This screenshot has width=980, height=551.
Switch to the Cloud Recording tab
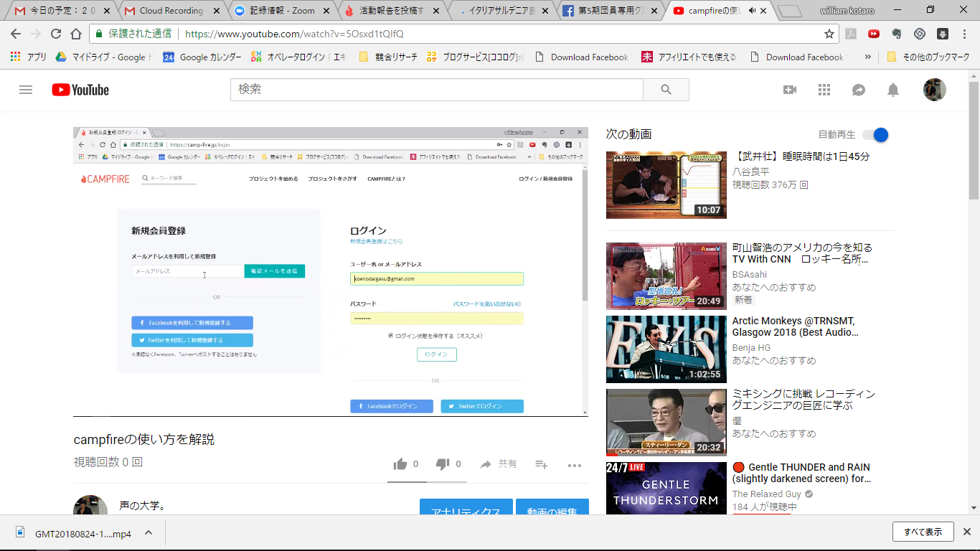pos(171,11)
